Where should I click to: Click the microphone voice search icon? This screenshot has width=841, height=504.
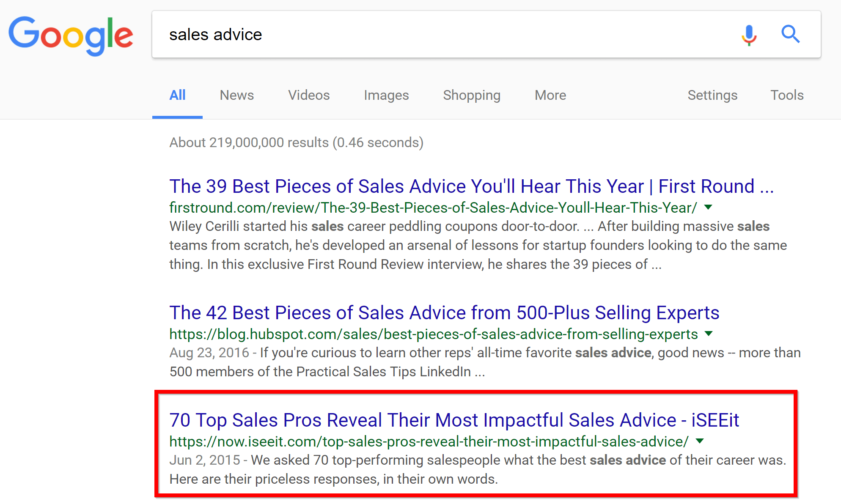tap(749, 35)
